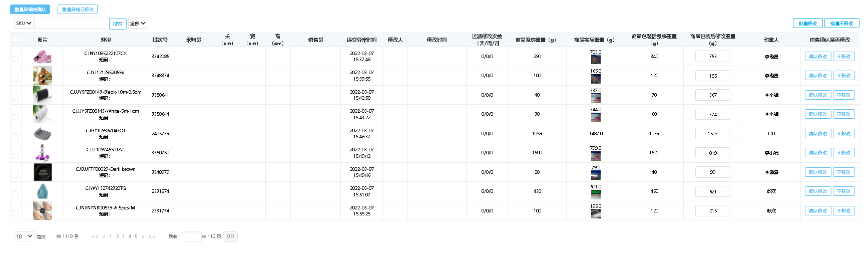Open weight photo for 799.0 g row
Viewport: 868px width, 264px height.
click(596, 156)
